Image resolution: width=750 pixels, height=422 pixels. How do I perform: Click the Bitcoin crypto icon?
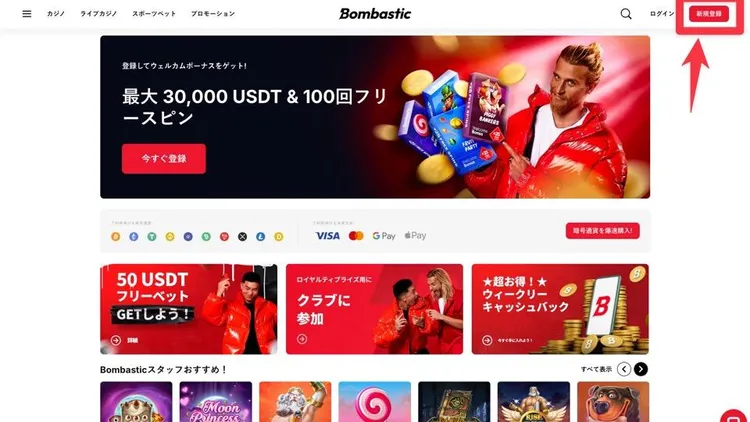115,236
